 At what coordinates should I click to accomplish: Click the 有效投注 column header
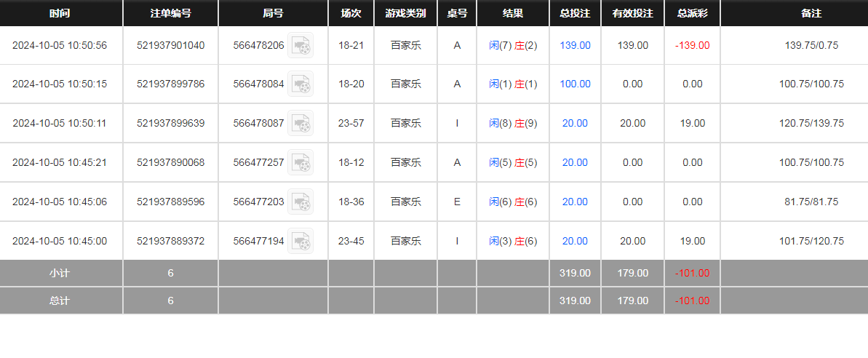point(632,13)
